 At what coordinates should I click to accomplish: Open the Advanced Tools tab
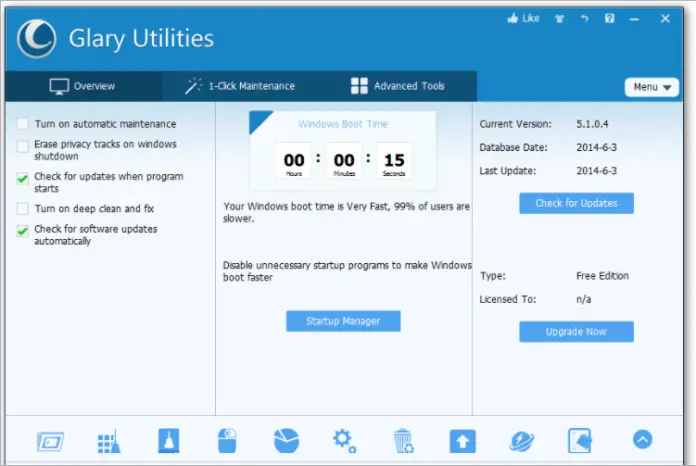[x=398, y=86]
